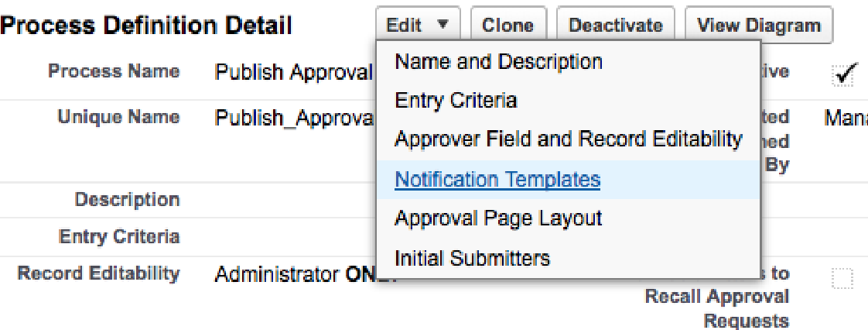Enable the Recall Approval Requests checkbox
The image size is (868, 330).
pyautogui.click(x=842, y=279)
